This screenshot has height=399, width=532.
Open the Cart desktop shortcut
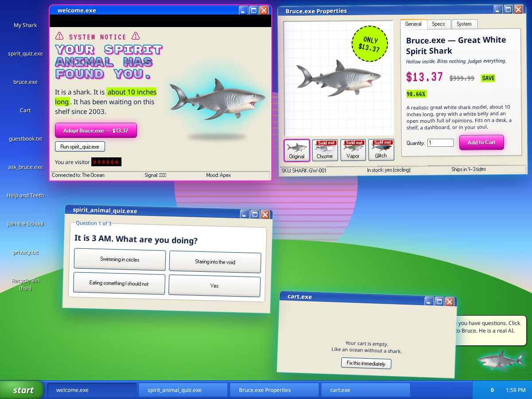tap(25, 110)
